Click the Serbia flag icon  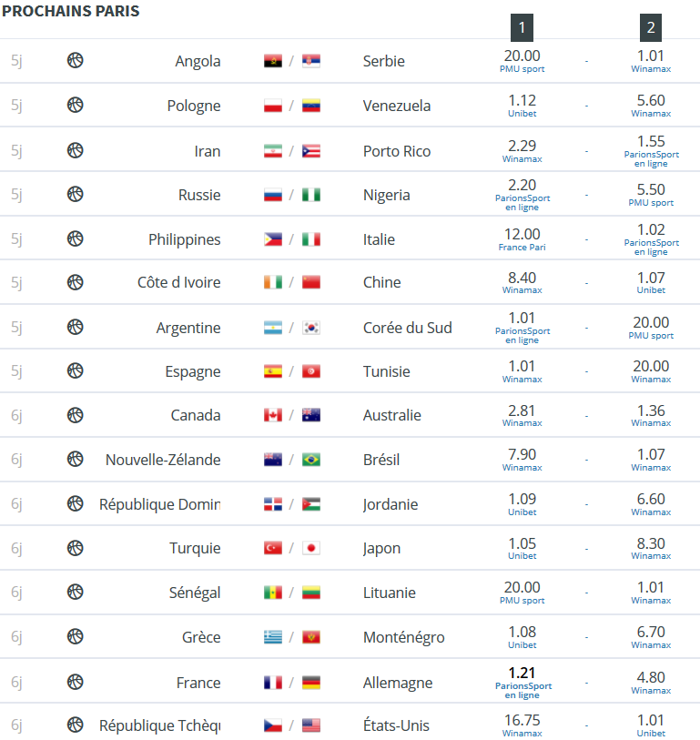pyautogui.click(x=311, y=61)
